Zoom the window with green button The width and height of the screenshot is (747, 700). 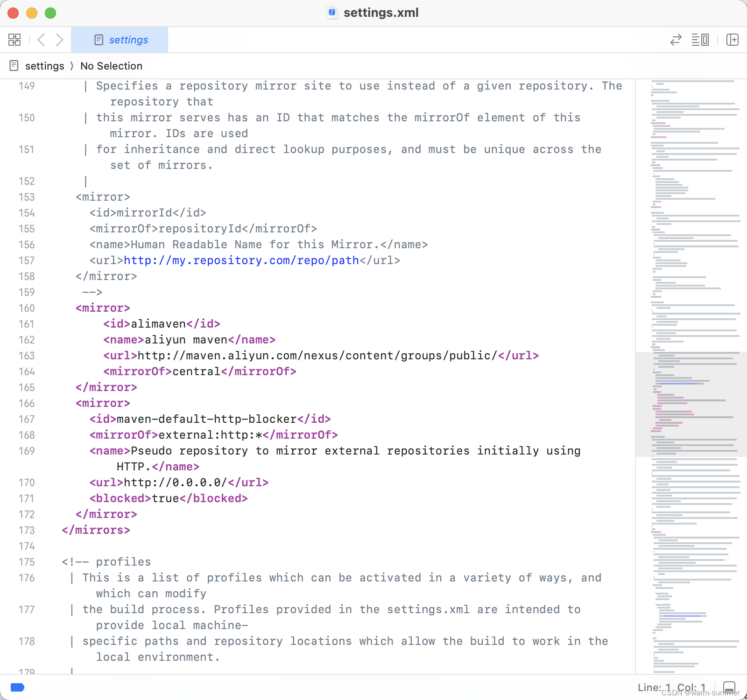click(50, 13)
